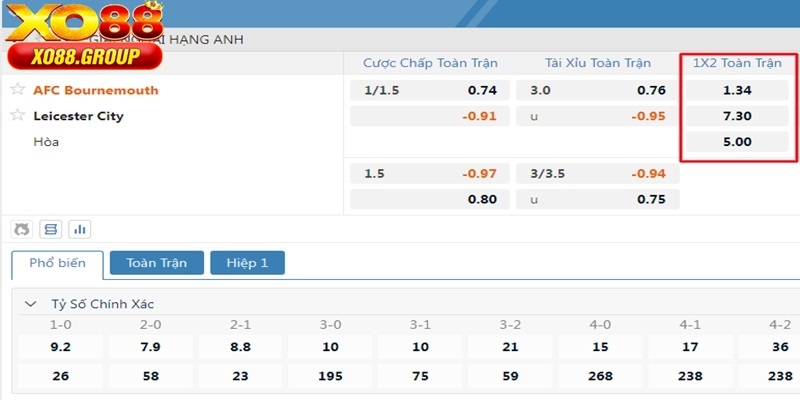Switch to the Phổ biến tab

[x=57, y=263]
